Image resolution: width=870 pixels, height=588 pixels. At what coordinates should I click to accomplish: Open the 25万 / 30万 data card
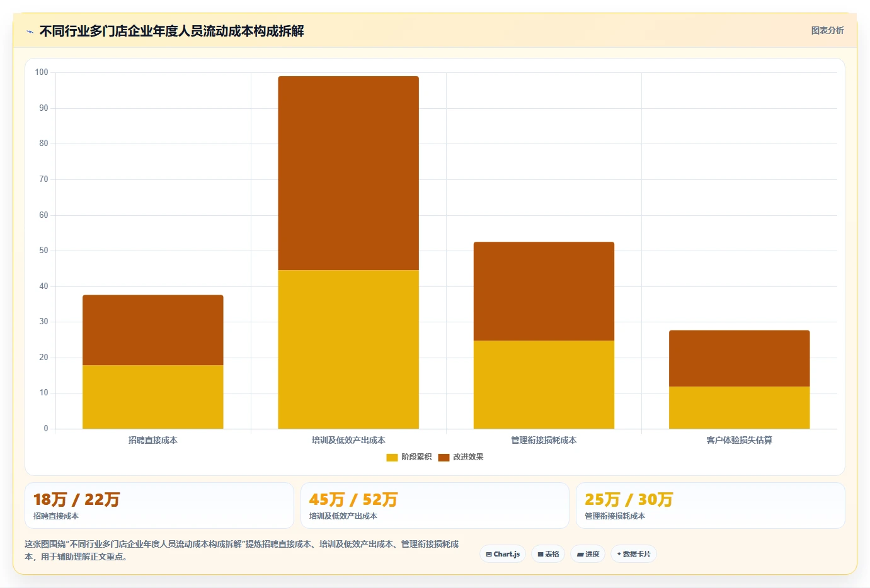(x=711, y=506)
